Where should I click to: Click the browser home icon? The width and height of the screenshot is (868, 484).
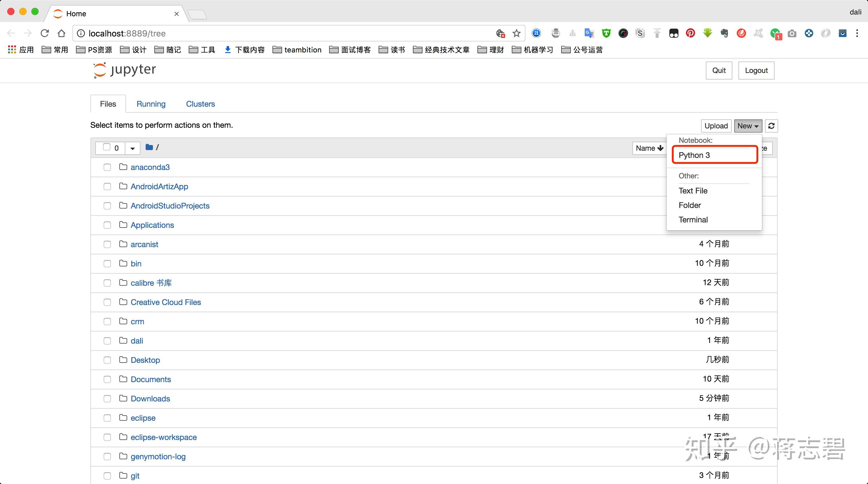click(61, 33)
